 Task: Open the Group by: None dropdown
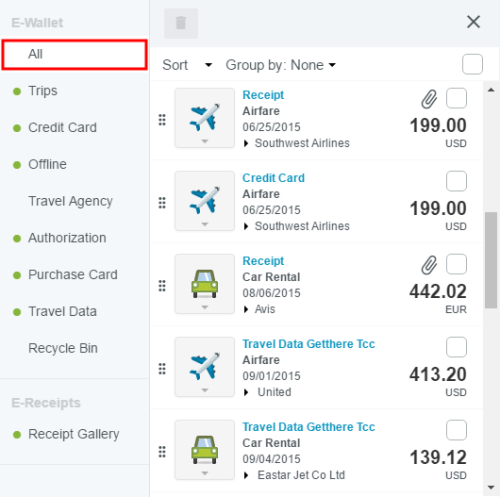[281, 65]
